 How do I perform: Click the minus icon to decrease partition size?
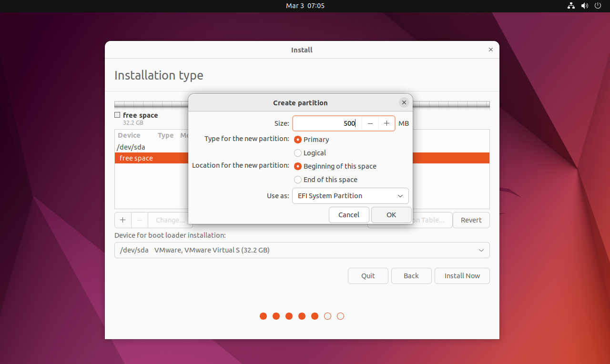tap(370, 123)
